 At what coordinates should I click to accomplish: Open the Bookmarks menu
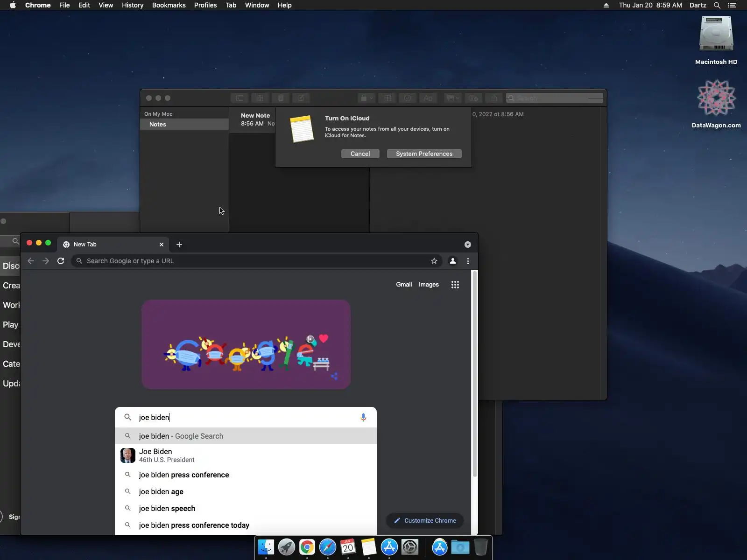click(x=169, y=5)
